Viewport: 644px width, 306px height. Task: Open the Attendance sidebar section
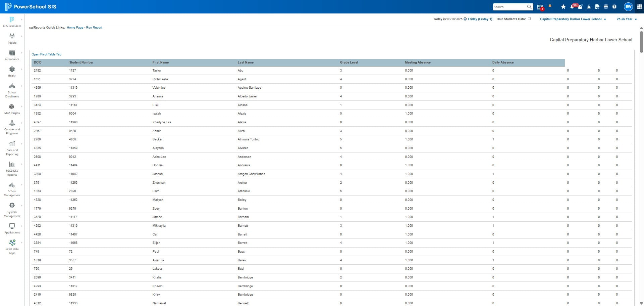point(12,55)
